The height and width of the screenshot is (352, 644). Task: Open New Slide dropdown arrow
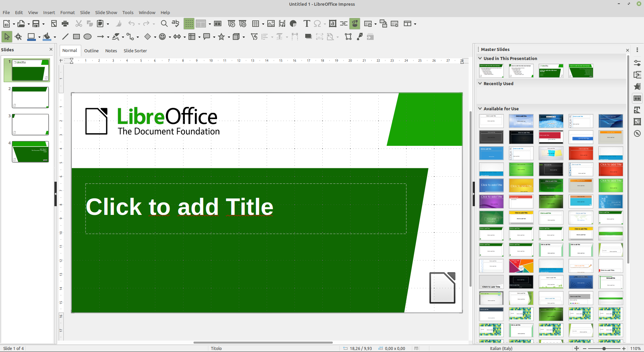[x=375, y=24]
